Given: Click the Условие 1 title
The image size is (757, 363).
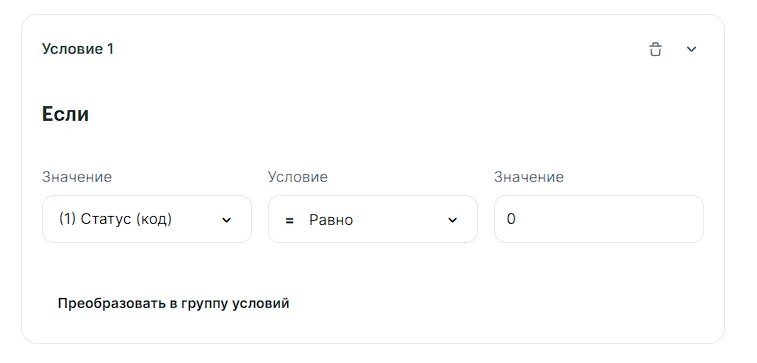Looking at the screenshot, I should click(x=78, y=49).
